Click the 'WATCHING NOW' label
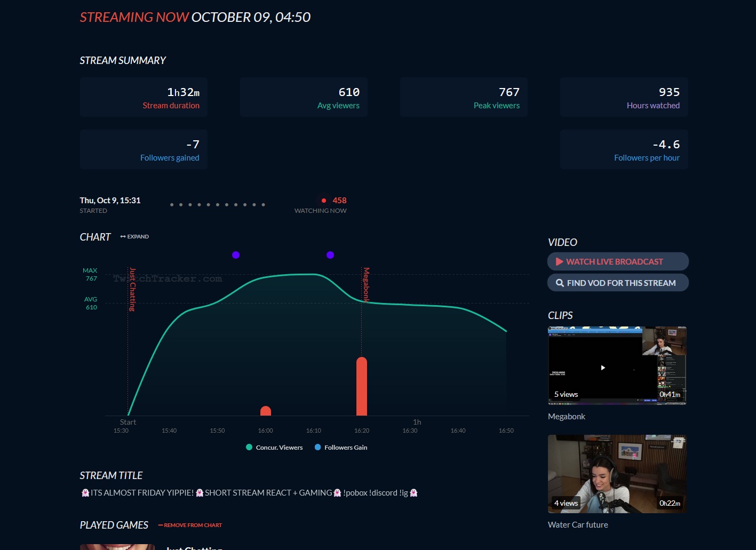756x550 pixels. tap(321, 211)
